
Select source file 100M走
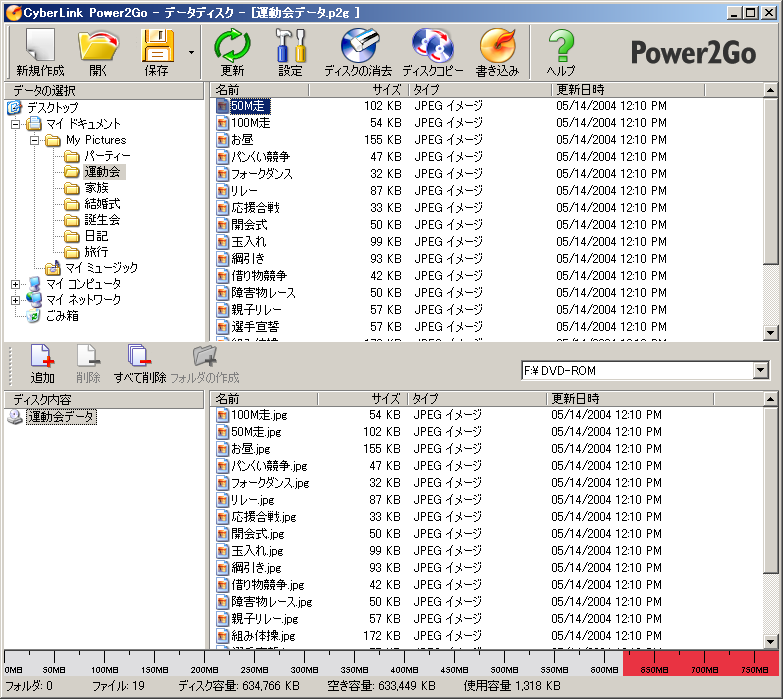pyautogui.click(x=250, y=123)
